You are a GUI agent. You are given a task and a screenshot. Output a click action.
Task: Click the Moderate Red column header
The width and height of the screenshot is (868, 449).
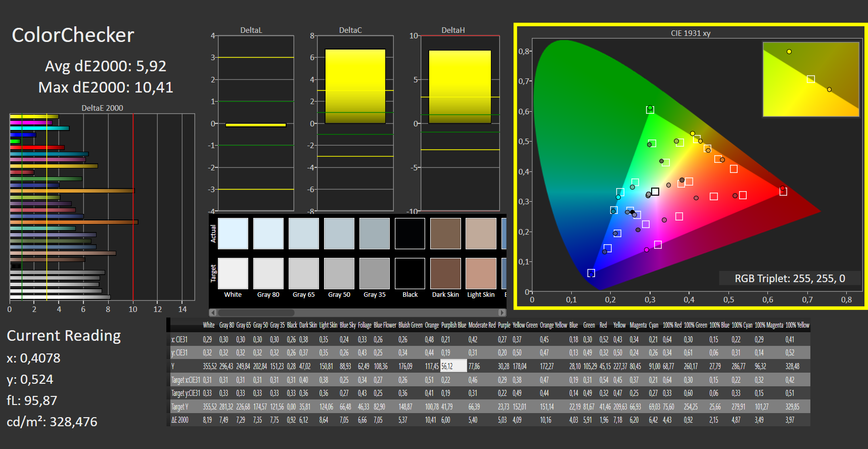coord(482,325)
